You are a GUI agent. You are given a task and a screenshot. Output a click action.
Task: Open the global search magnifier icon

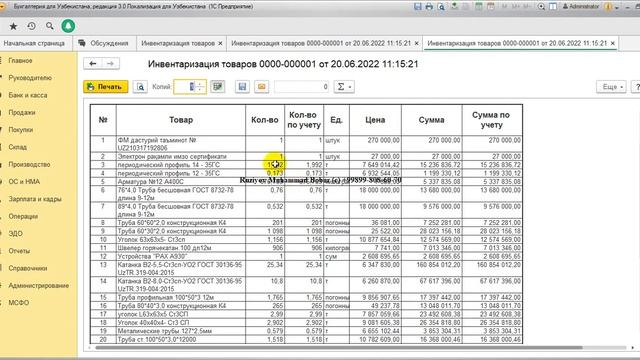tap(49, 26)
